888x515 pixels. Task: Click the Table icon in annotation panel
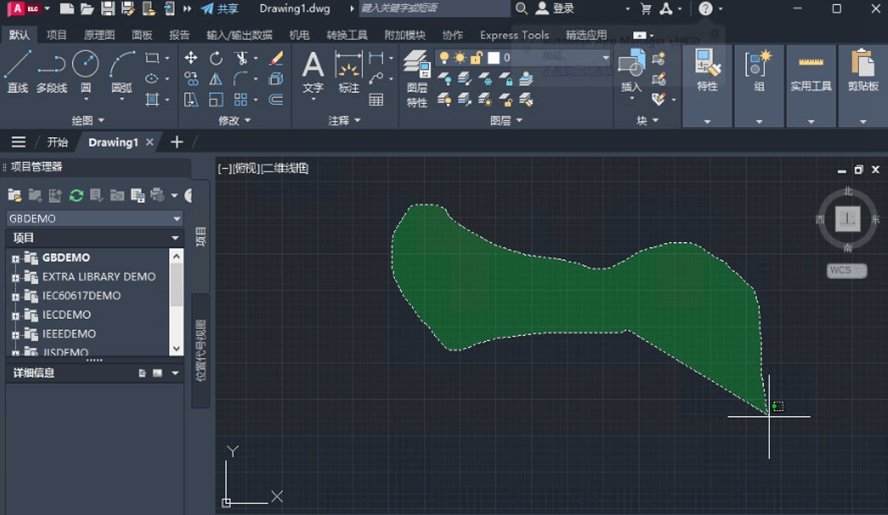coord(376,100)
